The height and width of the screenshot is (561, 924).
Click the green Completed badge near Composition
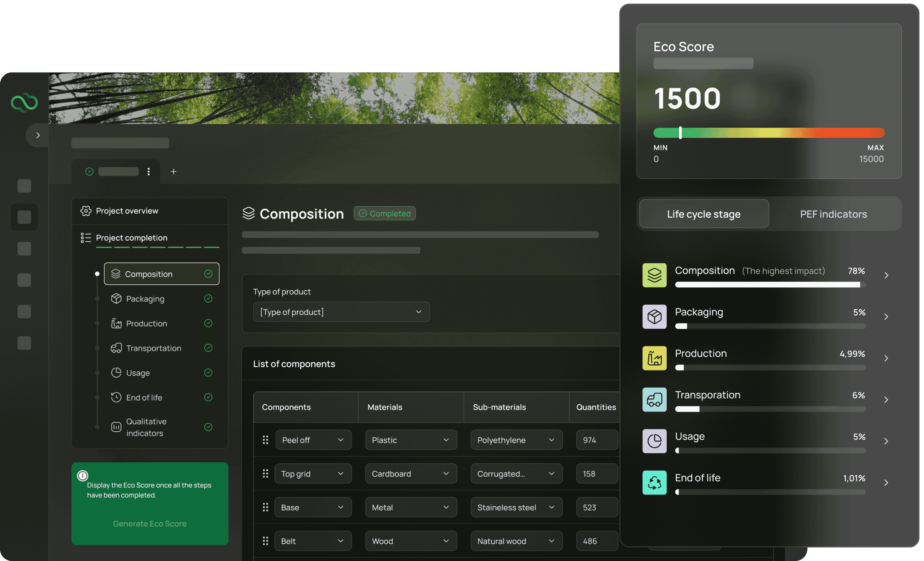384,213
